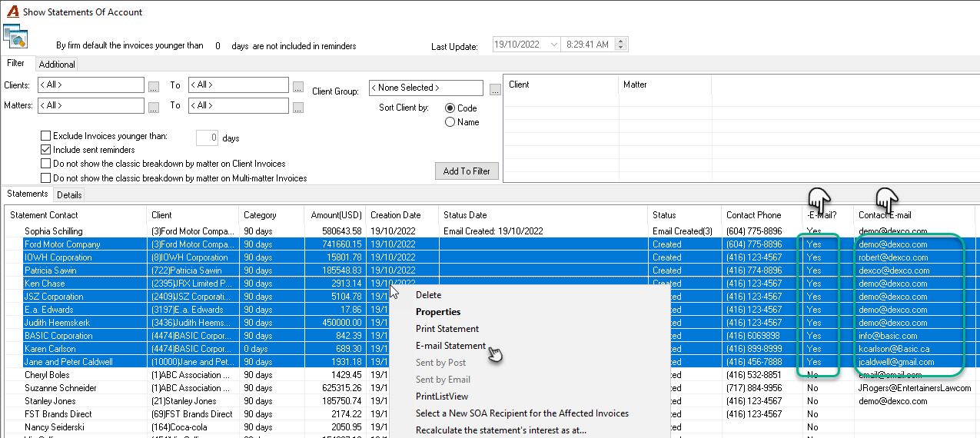This screenshot has width=980, height=438.
Task: Open browse button for Clients To field
Action: 298,86
